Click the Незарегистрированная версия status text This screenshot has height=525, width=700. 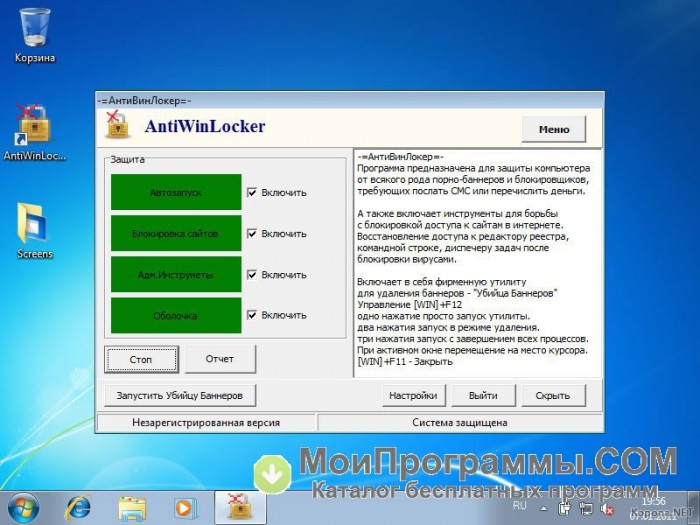click(206, 422)
